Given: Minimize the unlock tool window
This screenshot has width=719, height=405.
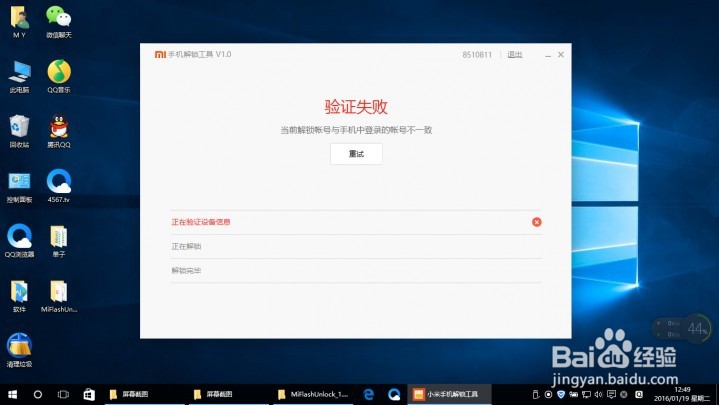Looking at the screenshot, I should (548, 55).
